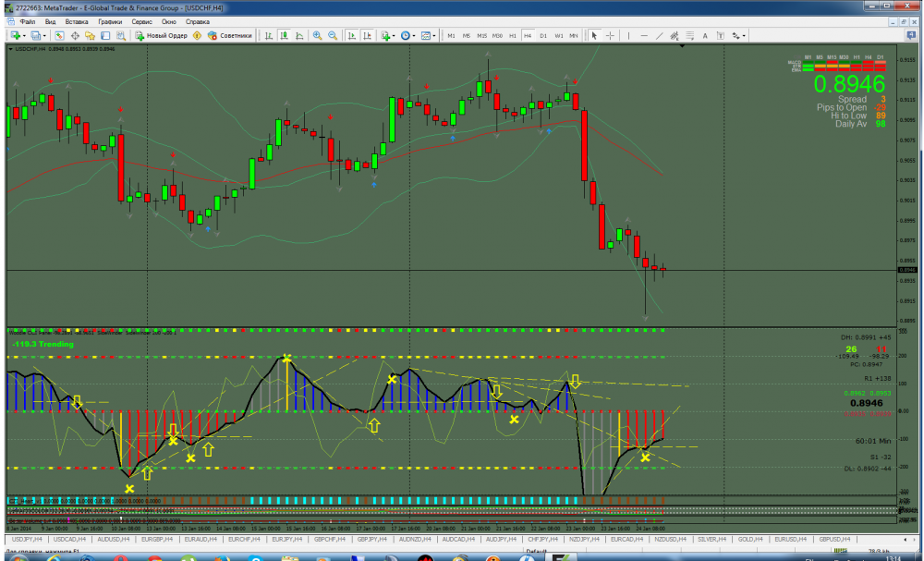Click the USDCHF,H4 chart title triangle
The height and width of the screenshot is (561, 924).
(10, 49)
